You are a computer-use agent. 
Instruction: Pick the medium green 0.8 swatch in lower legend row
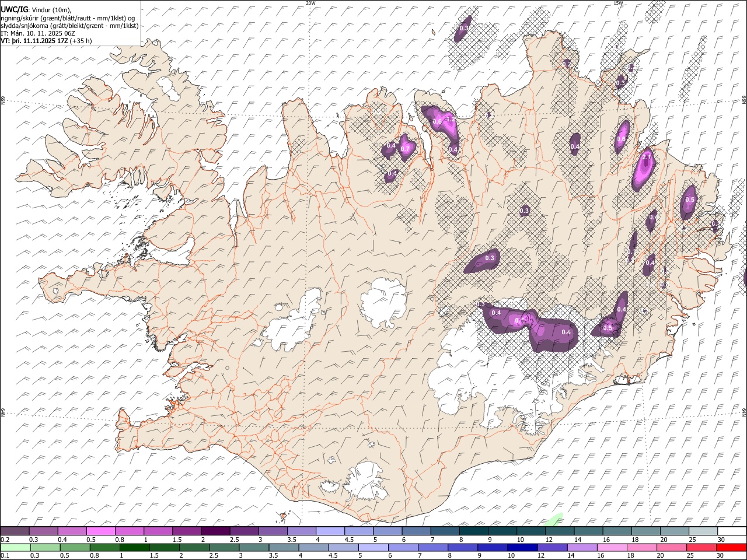point(105,547)
